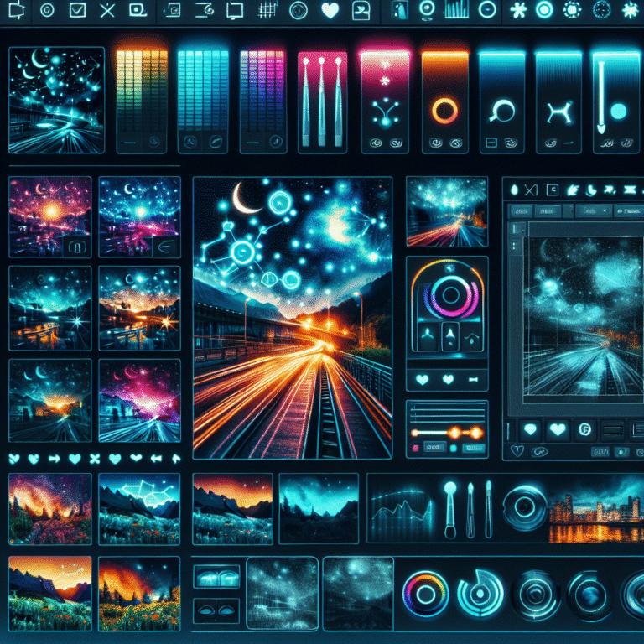Screen dimensions: 644x644
Task: Select the heart icon in top toolbar
Action: (x=330, y=11)
